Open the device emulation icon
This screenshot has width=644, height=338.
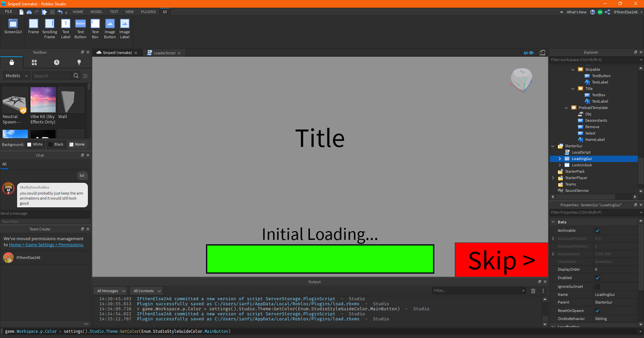coord(542,52)
